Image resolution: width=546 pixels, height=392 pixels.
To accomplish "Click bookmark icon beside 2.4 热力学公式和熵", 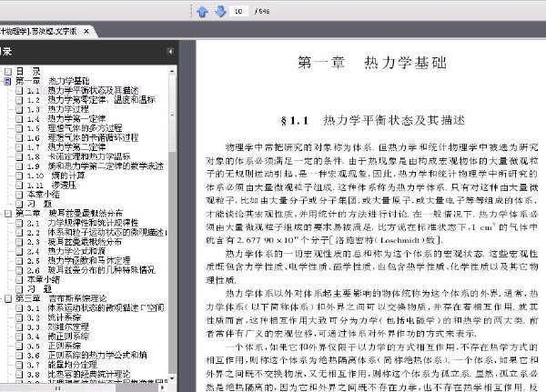I will (19, 251).
